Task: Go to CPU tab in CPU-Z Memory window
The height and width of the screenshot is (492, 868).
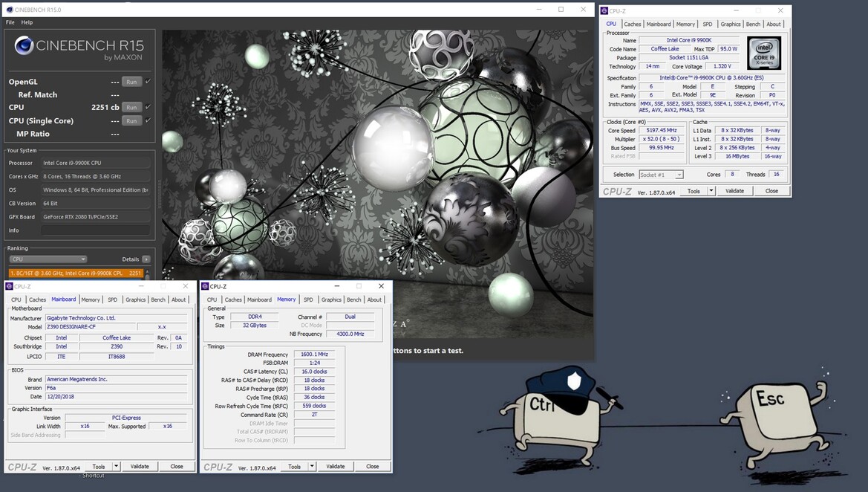Action: tap(212, 300)
